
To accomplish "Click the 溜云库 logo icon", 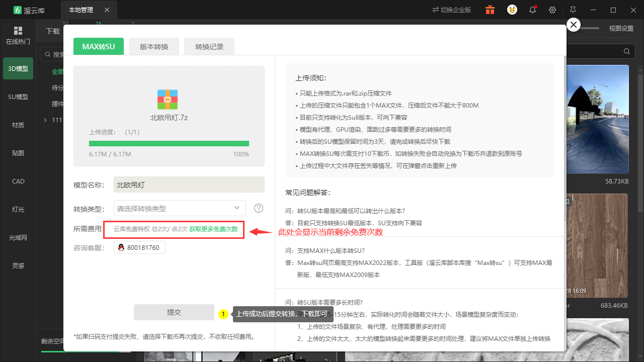I will [18, 10].
